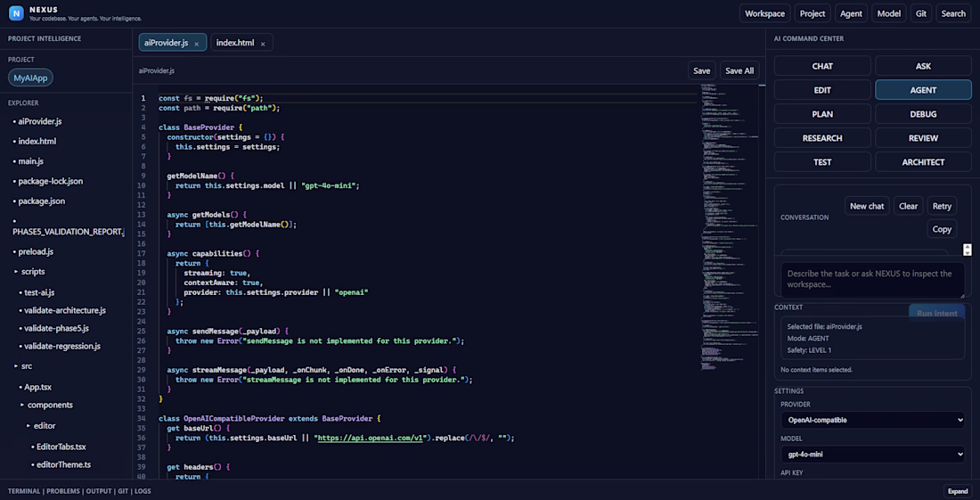Open validate-architecture.js file

[x=65, y=310]
